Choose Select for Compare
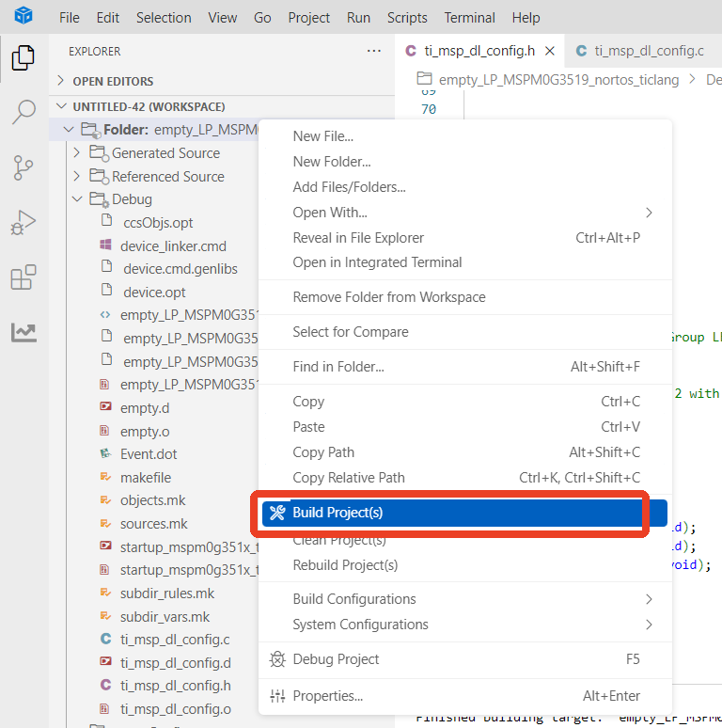The height and width of the screenshot is (728, 722). 465,332
